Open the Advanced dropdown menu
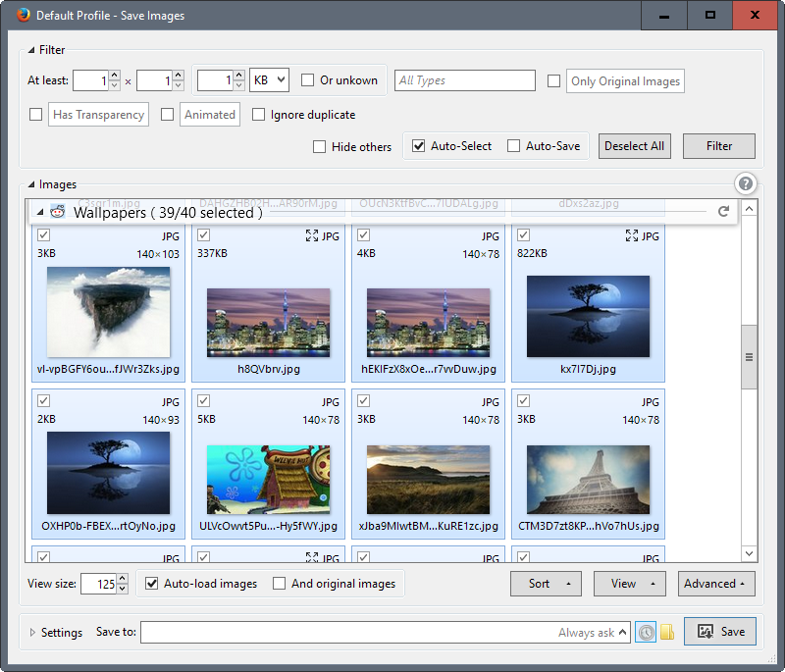The image size is (785, 672). [x=716, y=584]
